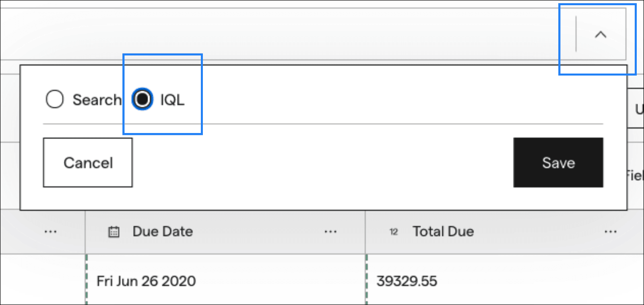The height and width of the screenshot is (305, 644).
Task: Select the cell with value 39329.55
Action: 505,280
